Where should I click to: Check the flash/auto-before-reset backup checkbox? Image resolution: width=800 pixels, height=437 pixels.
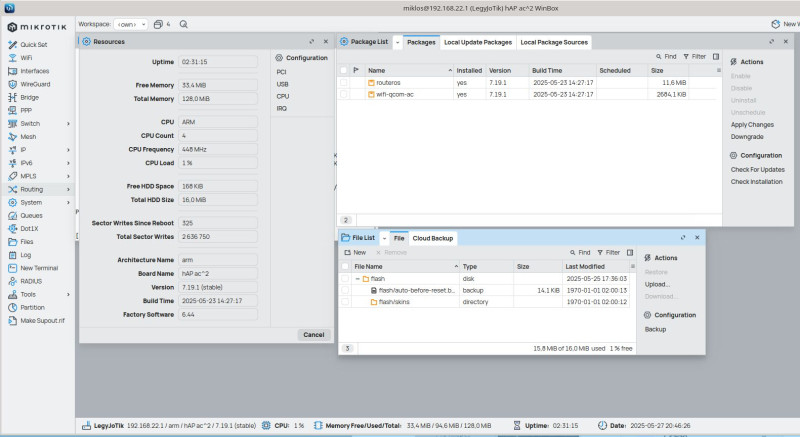(x=345, y=290)
